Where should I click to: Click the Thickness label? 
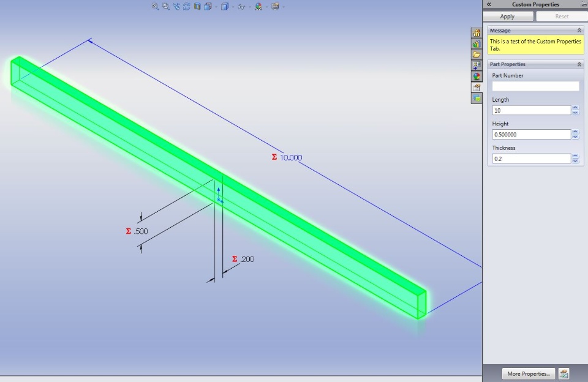(x=503, y=148)
